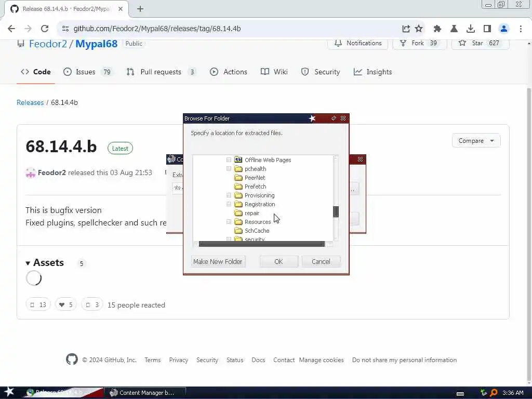Open the Start star button on taskbar
The image size is (532, 399).
pos(8,392)
